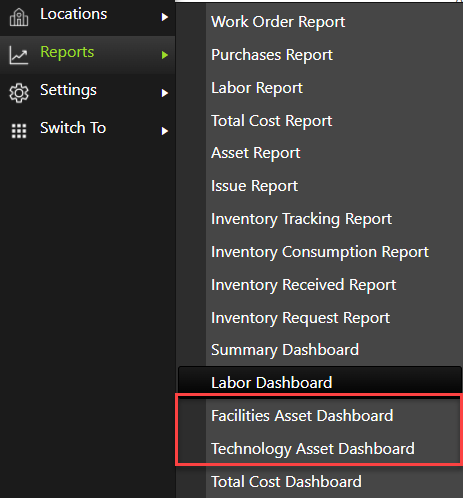
Task: Open Facilities Asset Dashboard
Action: coord(302,416)
